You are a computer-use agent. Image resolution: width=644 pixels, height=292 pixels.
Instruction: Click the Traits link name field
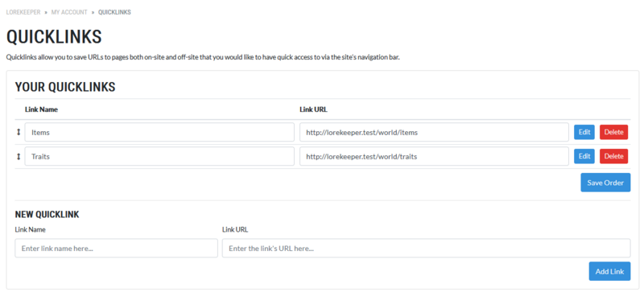tap(159, 157)
